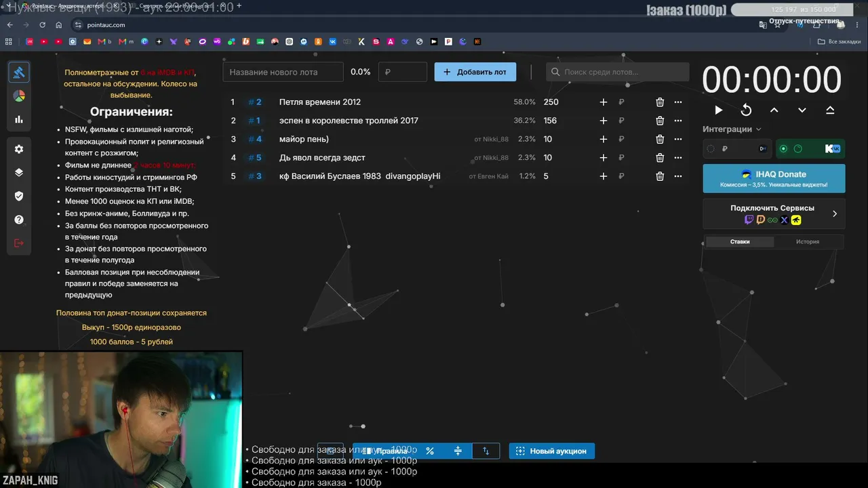Collapse the Интеграции section
This screenshot has width=868, height=488.
(x=732, y=129)
